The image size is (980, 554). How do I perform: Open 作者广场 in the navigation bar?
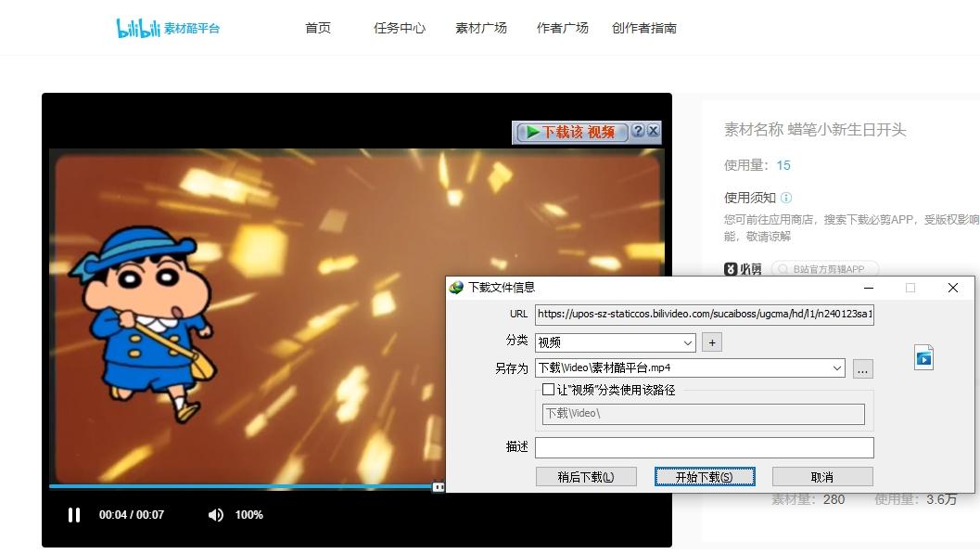[562, 28]
